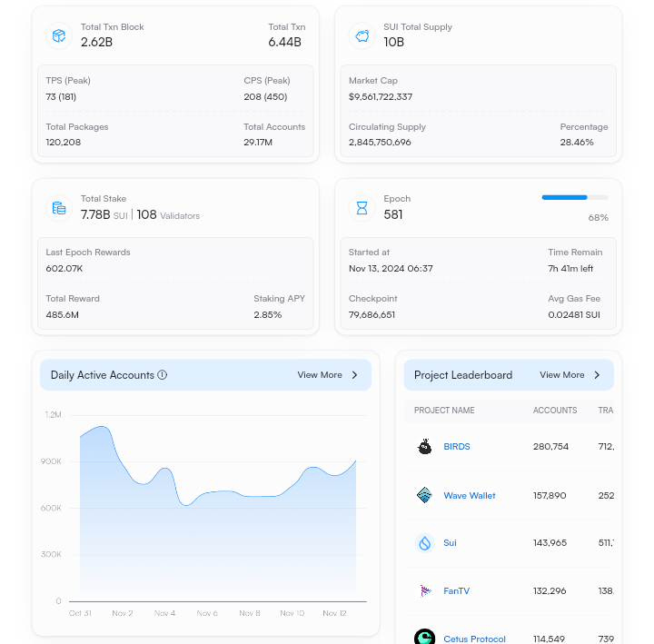Image resolution: width=654 pixels, height=644 pixels.
Task: Click chevron arrow in Project Leaderboard header
Action: (x=597, y=375)
